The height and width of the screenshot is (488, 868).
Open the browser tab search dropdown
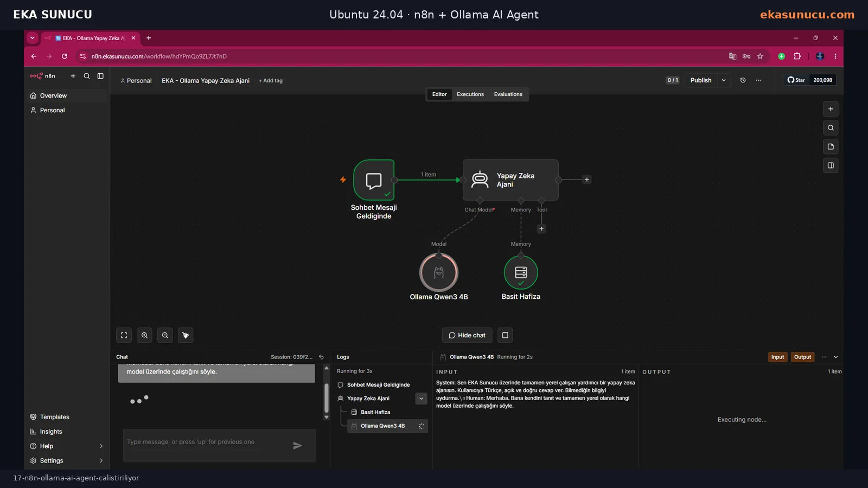pyautogui.click(x=33, y=38)
